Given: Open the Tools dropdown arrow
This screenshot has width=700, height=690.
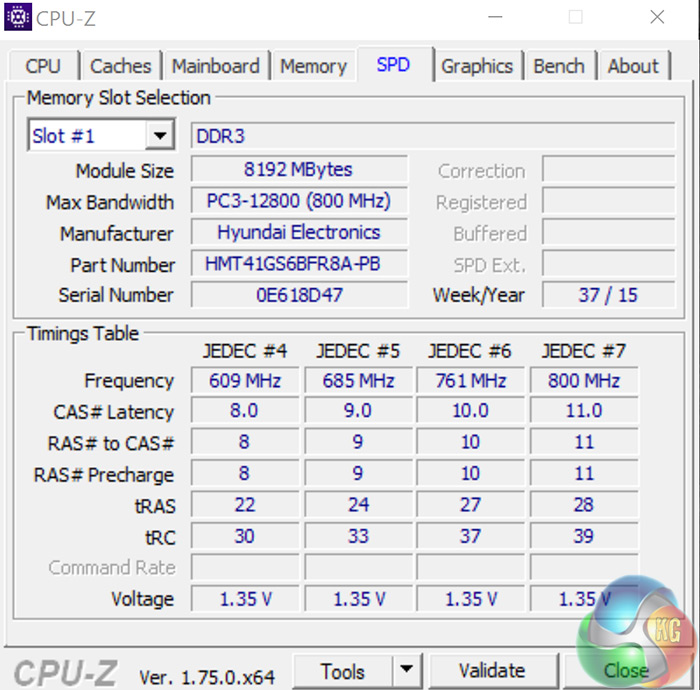Looking at the screenshot, I should pyautogui.click(x=407, y=670).
